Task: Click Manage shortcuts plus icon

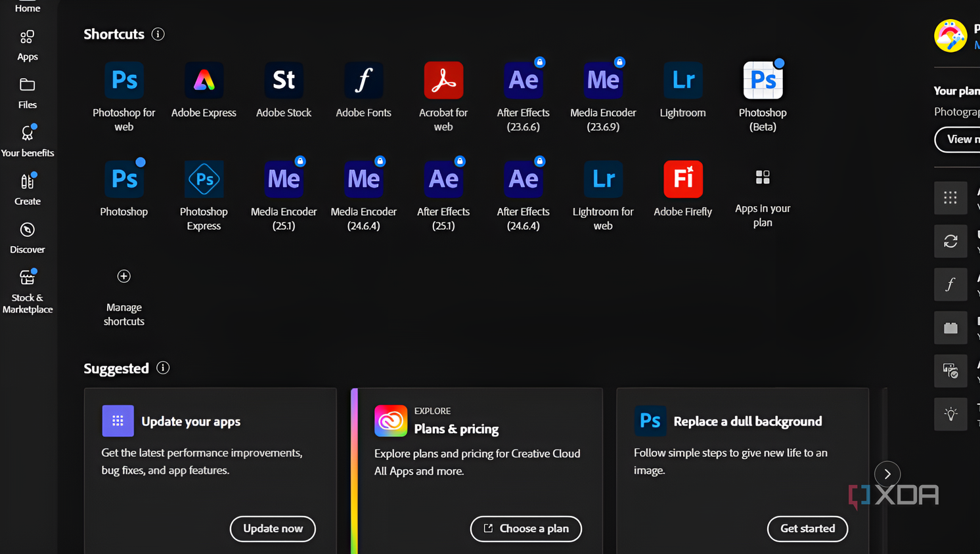Action: point(124,276)
